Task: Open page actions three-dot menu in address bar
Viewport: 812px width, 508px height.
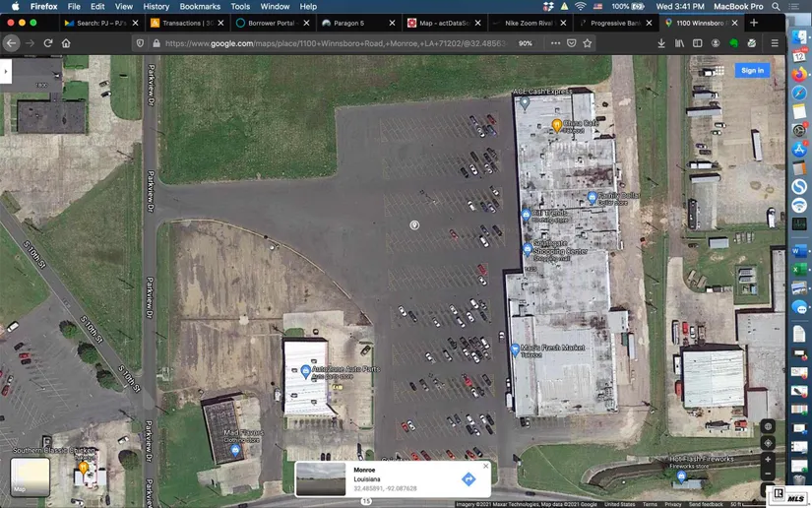Action: coord(555,43)
